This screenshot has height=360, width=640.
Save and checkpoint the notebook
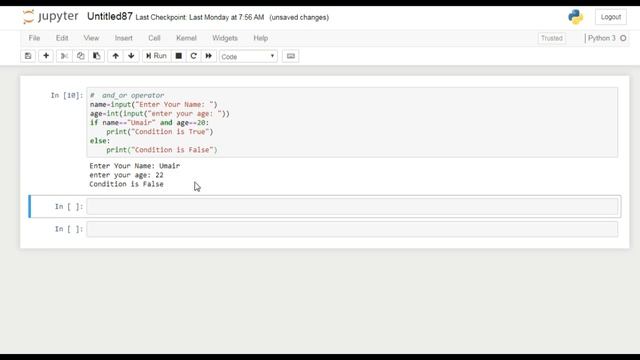(28, 56)
